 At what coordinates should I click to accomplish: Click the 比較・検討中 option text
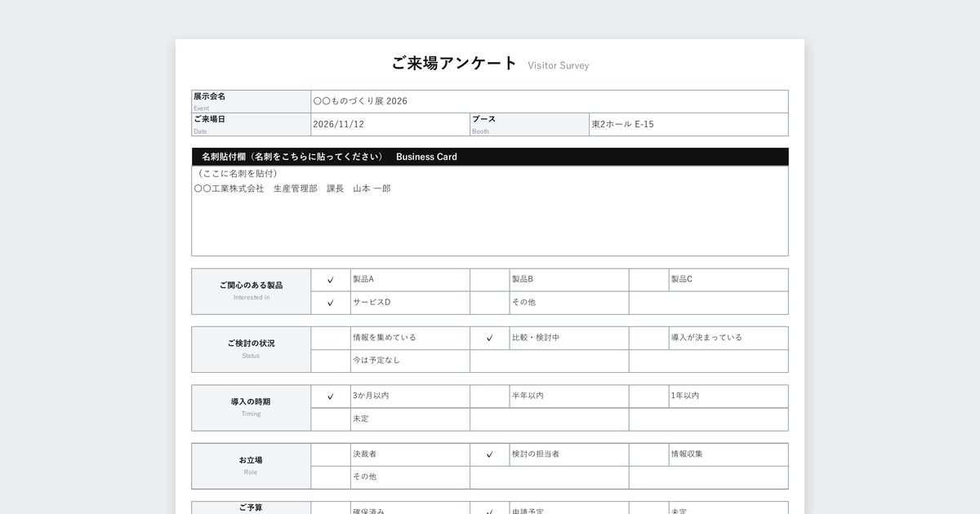536,337
